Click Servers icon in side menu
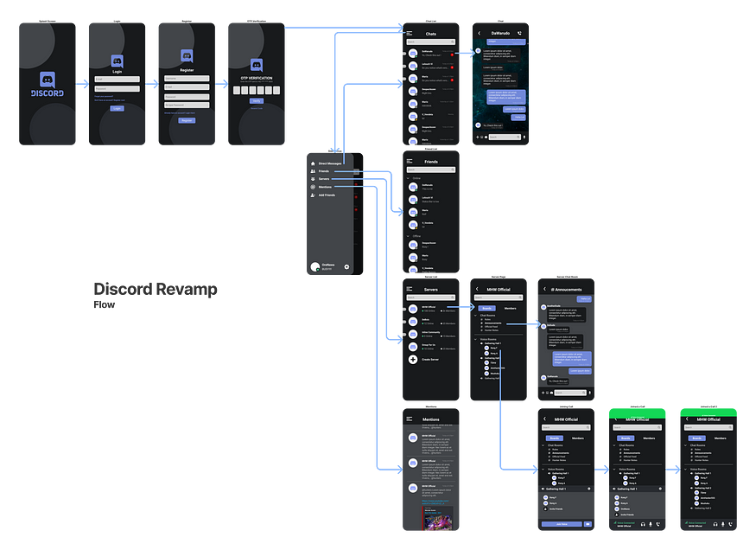 (x=313, y=179)
